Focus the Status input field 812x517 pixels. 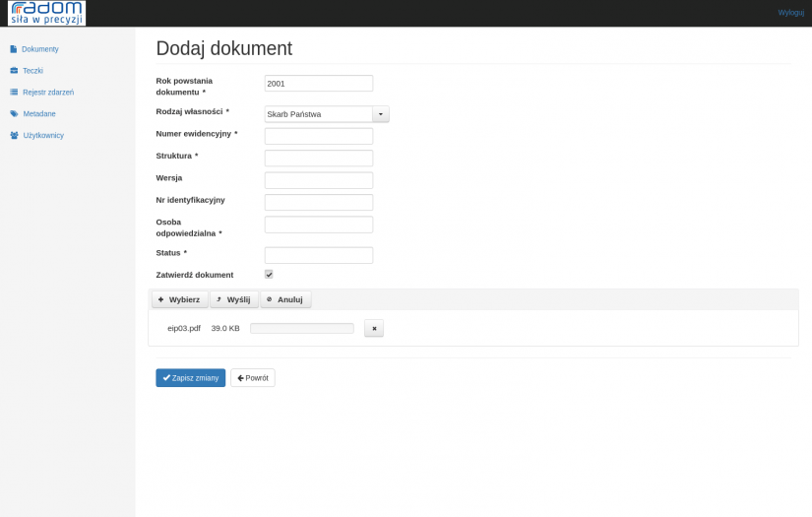[x=319, y=255]
